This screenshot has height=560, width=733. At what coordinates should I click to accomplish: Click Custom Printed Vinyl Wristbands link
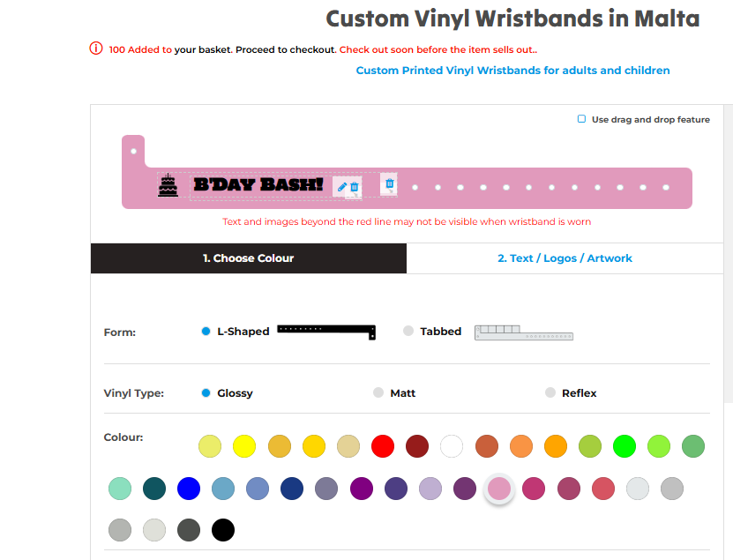(512, 71)
